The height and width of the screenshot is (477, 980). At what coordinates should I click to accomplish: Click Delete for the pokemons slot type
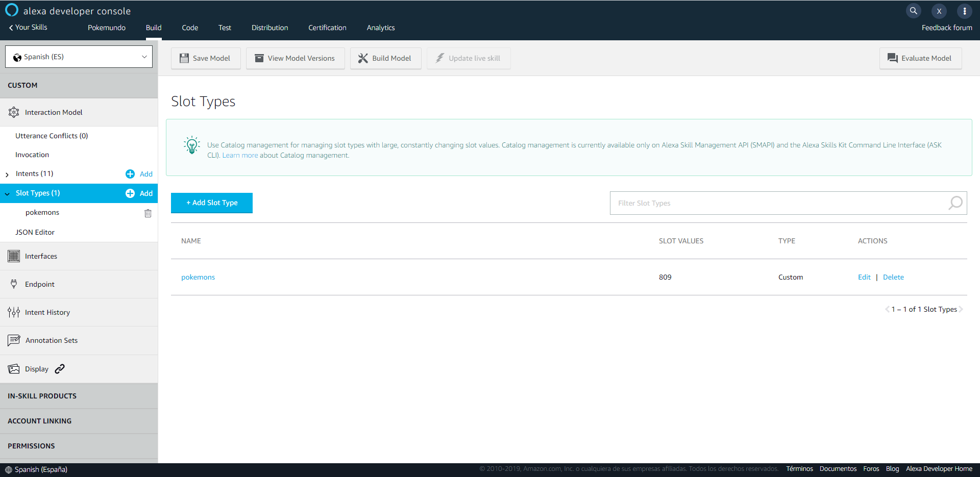tap(893, 277)
